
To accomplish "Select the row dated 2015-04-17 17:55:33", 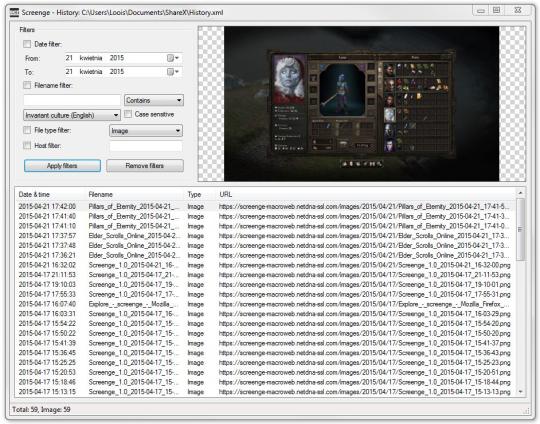I will pos(265,294).
